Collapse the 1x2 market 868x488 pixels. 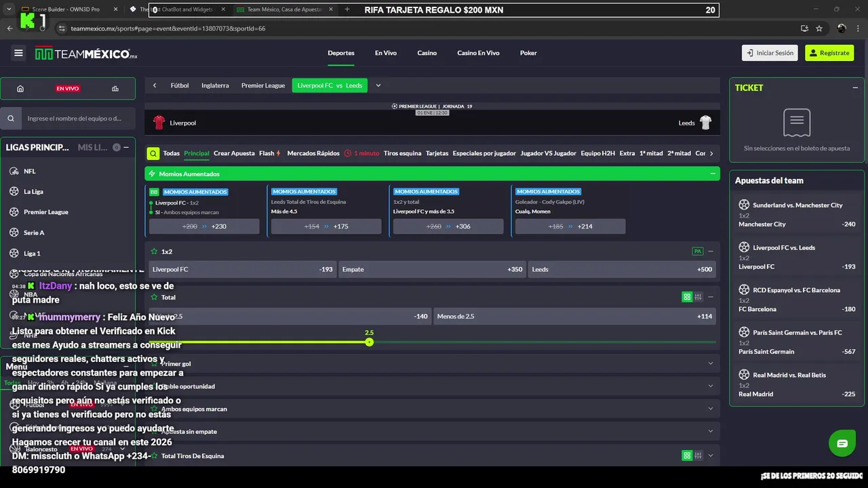coord(711,251)
